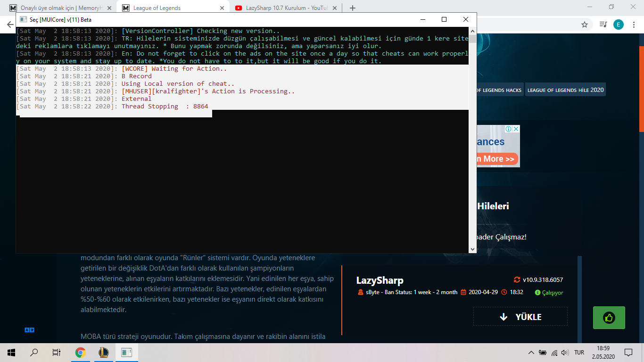Click the green status icon beside Çalışıyor
644x362 pixels.
537,293
